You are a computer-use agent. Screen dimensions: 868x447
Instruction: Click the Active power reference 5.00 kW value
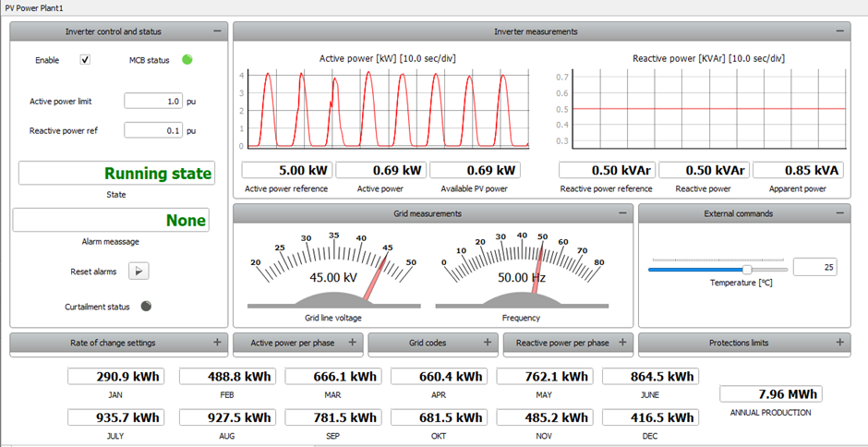click(287, 170)
